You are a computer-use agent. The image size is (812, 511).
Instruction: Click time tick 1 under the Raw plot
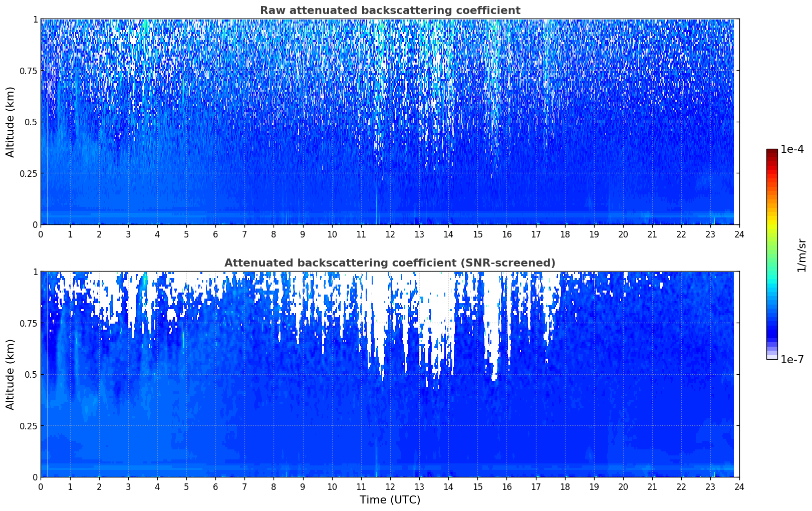[70, 234]
